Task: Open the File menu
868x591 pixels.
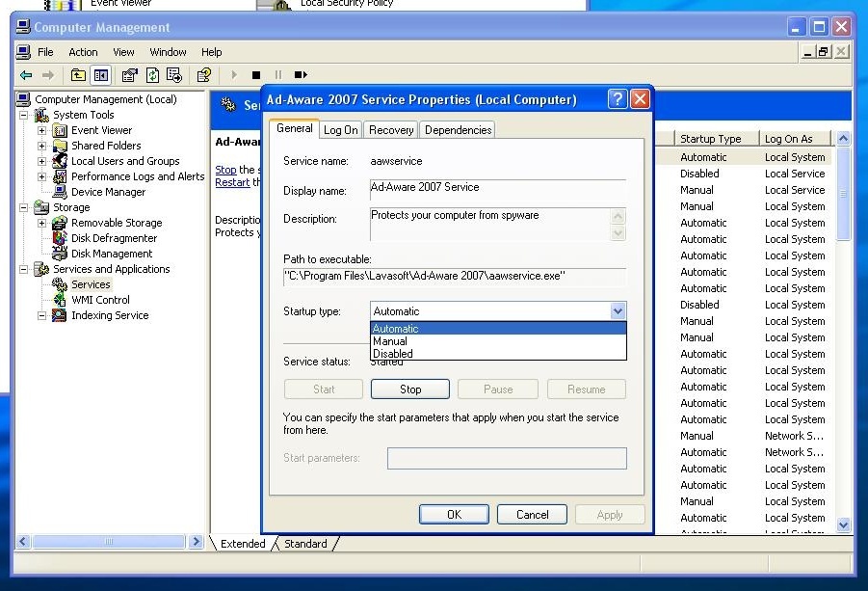Action: [45, 52]
